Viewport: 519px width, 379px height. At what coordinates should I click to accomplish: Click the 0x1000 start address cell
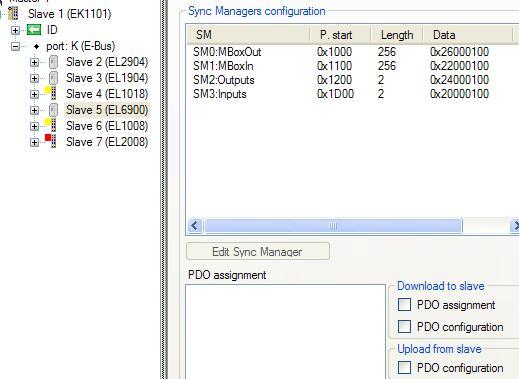click(x=334, y=52)
